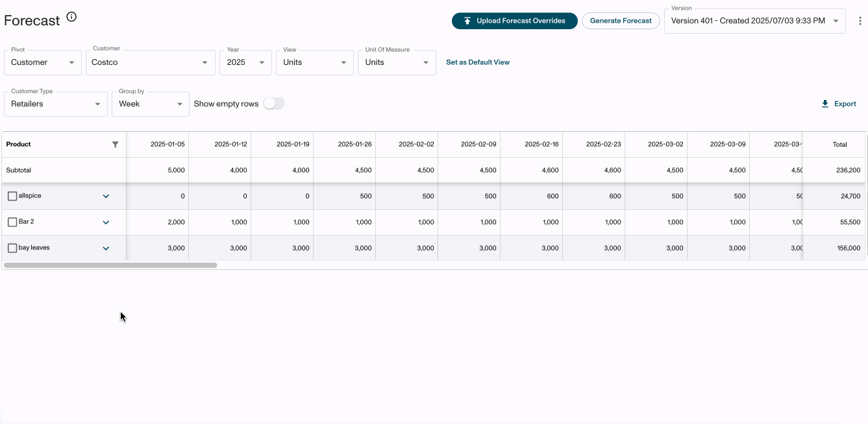868x424 pixels.
Task: Click Subtotal value 4,600 under 2025-02-23
Action: pos(612,170)
